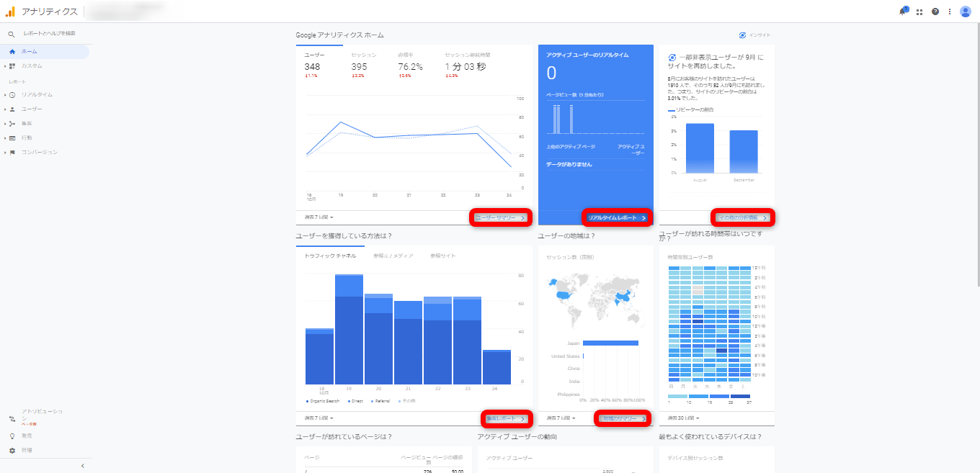
Task: Expand the 行動 section arrow
Action: [4, 138]
